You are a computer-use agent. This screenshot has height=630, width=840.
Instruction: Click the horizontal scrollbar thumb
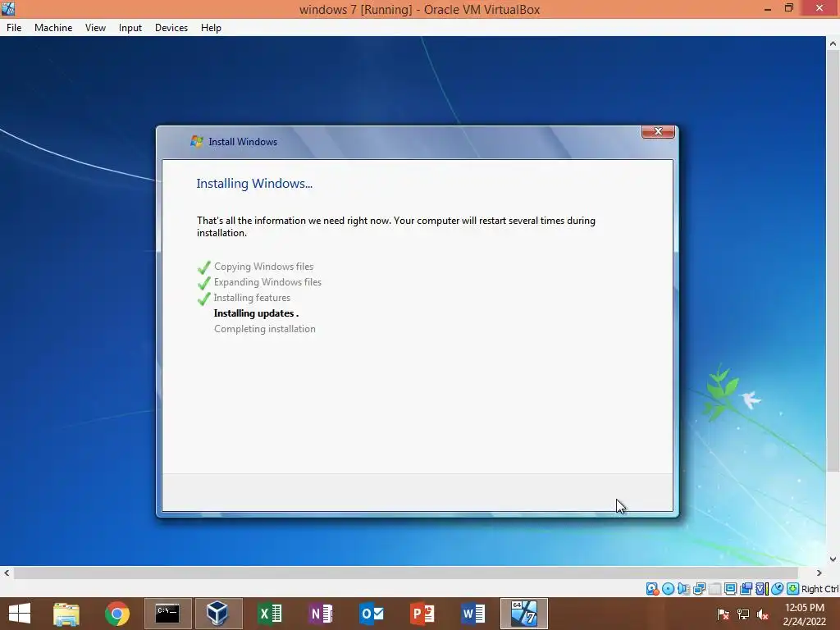(406, 573)
